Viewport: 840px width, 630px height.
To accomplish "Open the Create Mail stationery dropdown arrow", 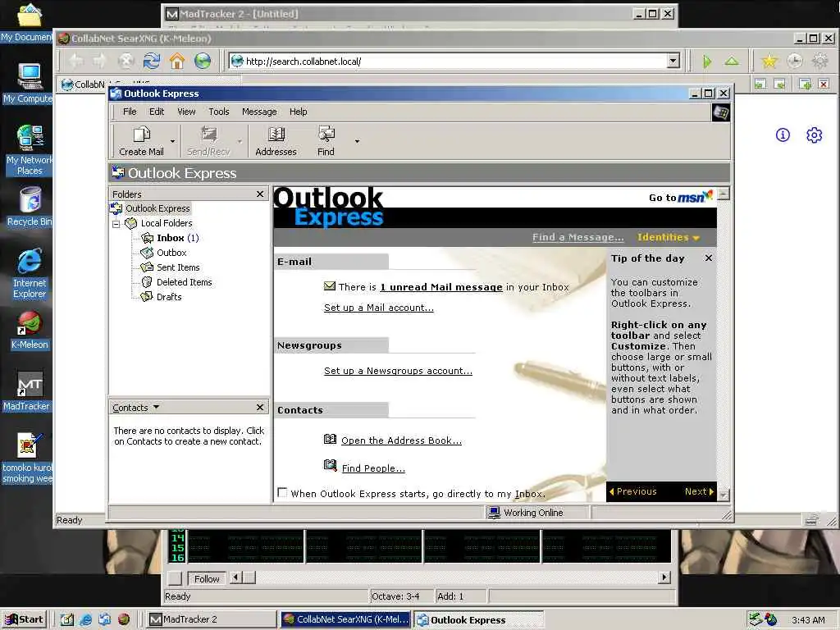I will (x=172, y=141).
